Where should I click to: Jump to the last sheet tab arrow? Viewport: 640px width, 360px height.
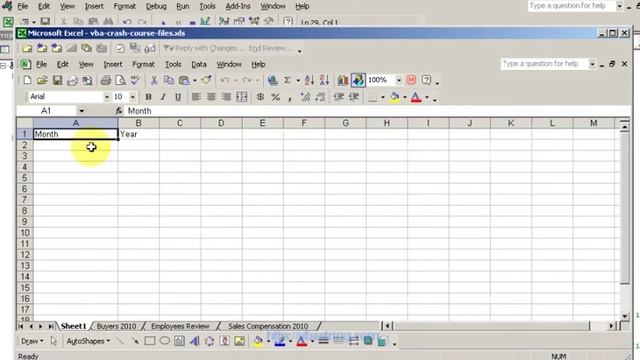[x=50, y=326]
